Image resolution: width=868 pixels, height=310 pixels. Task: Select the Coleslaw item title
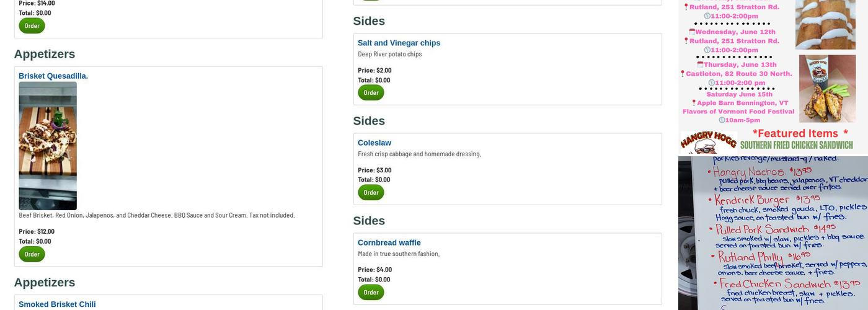pyautogui.click(x=374, y=143)
